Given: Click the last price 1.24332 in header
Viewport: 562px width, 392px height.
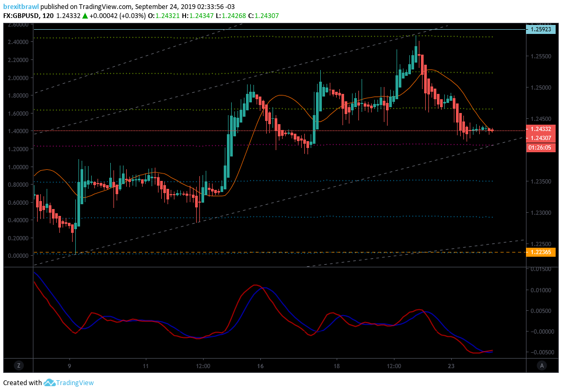Looking at the screenshot, I should click(68, 16).
